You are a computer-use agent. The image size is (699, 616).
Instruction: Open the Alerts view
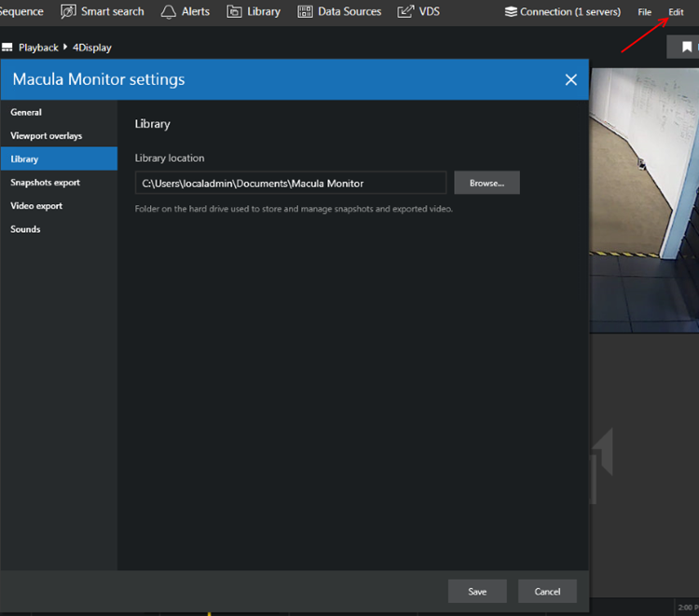[185, 11]
